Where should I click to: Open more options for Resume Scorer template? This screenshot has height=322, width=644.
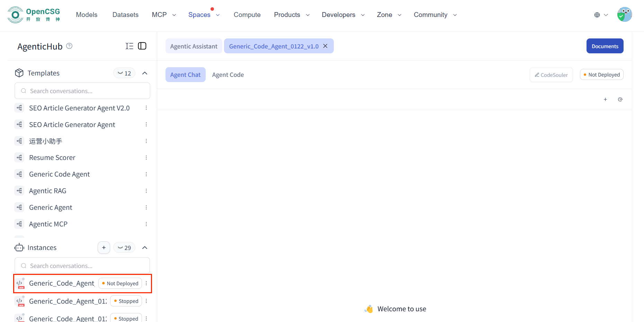[x=146, y=158]
